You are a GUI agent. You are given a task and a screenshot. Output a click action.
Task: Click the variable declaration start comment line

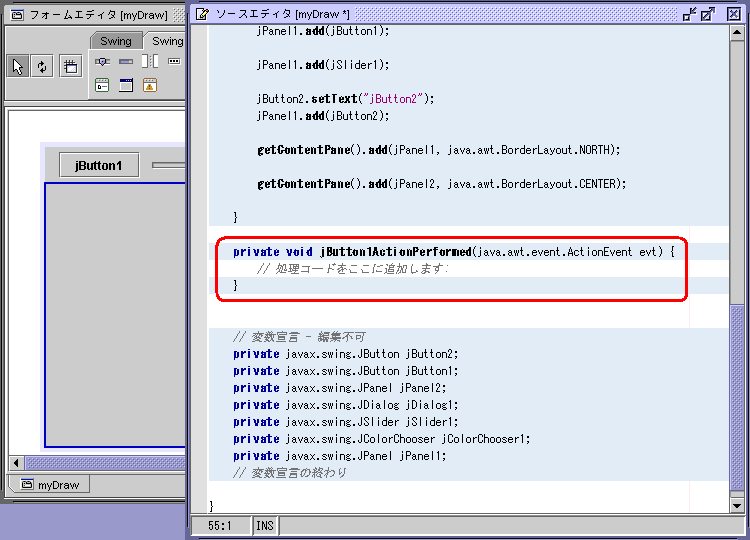[x=299, y=337]
